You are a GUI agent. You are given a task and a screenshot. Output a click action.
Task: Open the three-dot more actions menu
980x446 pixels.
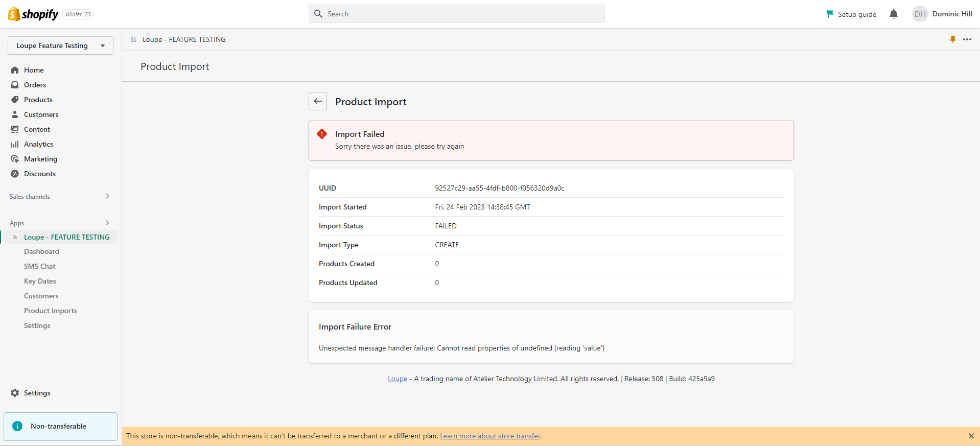(x=967, y=39)
